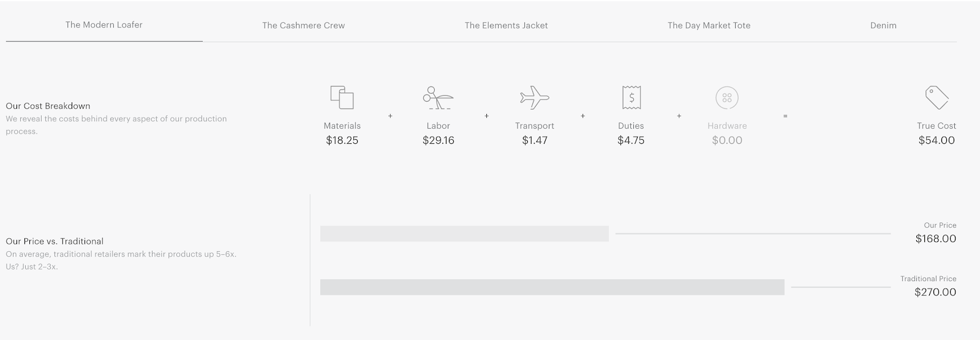Click the $168.00 Our Price value
This screenshot has height=340, width=980.
(935, 239)
